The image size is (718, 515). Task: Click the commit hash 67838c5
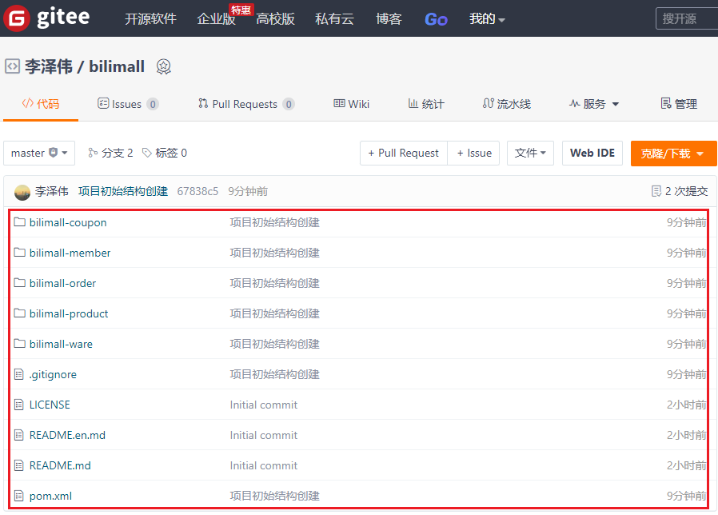pyautogui.click(x=197, y=191)
